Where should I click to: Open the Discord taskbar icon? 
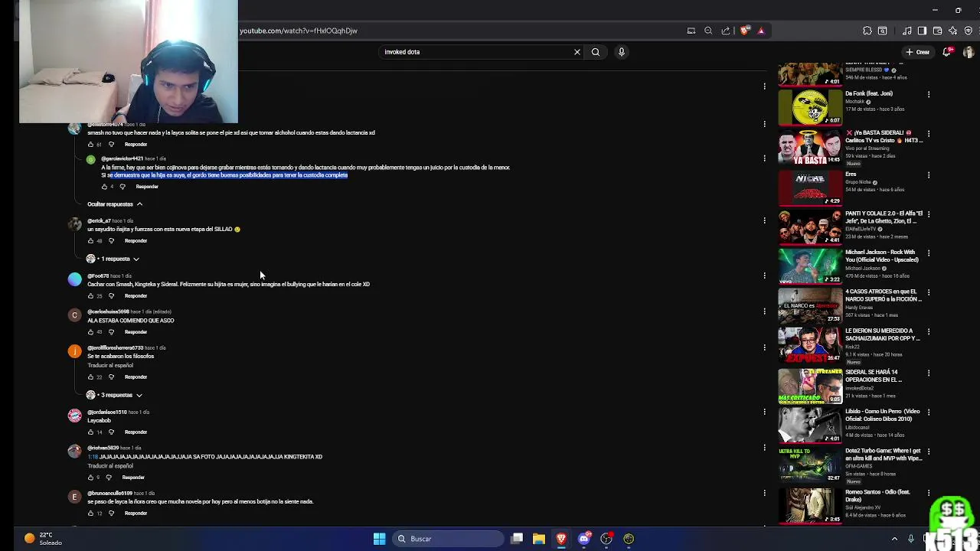coord(584,539)
